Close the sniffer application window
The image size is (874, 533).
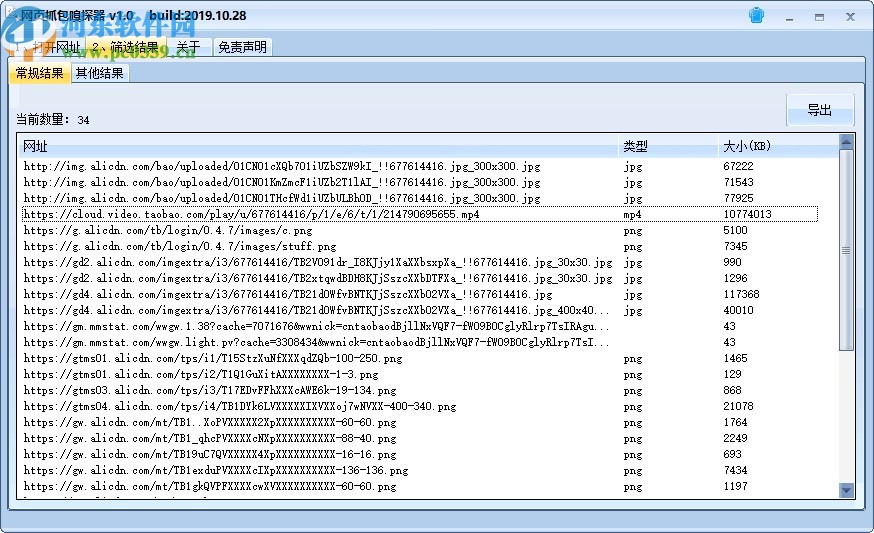pos(850,16)
